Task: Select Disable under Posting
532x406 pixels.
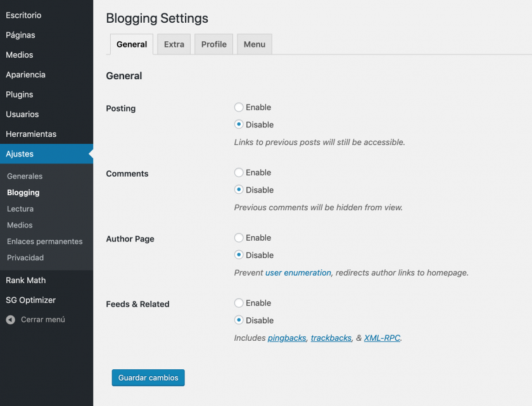Action: pos(239,125)
